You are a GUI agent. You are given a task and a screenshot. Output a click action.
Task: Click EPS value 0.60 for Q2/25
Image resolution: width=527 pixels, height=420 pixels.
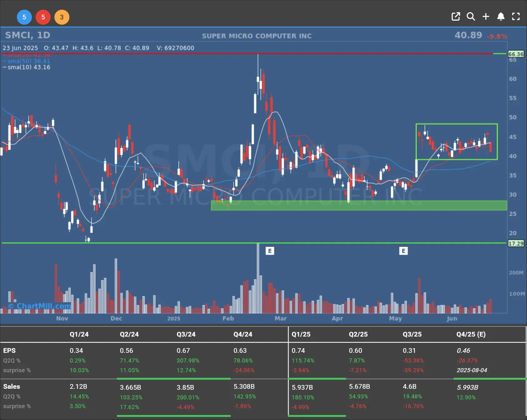pyautogui.click(x=355, y=350)
